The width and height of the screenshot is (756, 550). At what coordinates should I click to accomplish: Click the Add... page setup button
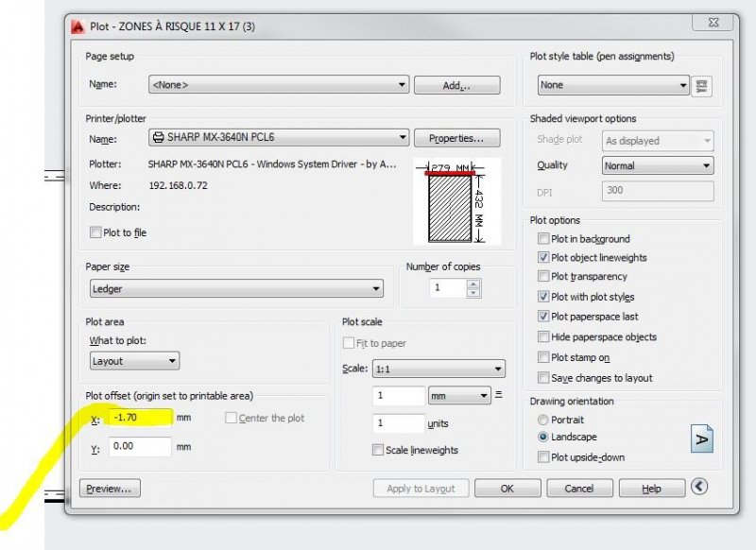coord(457,85)
